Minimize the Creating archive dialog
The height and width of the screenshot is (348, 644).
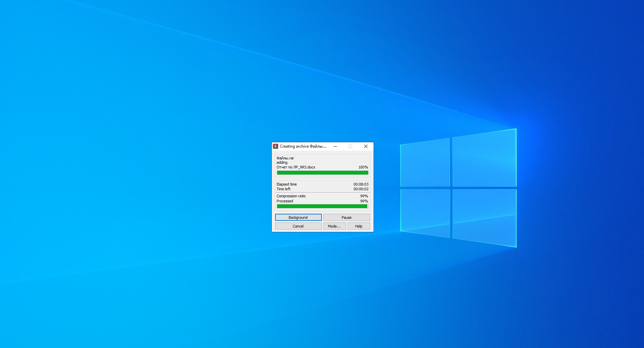[335, 146]
